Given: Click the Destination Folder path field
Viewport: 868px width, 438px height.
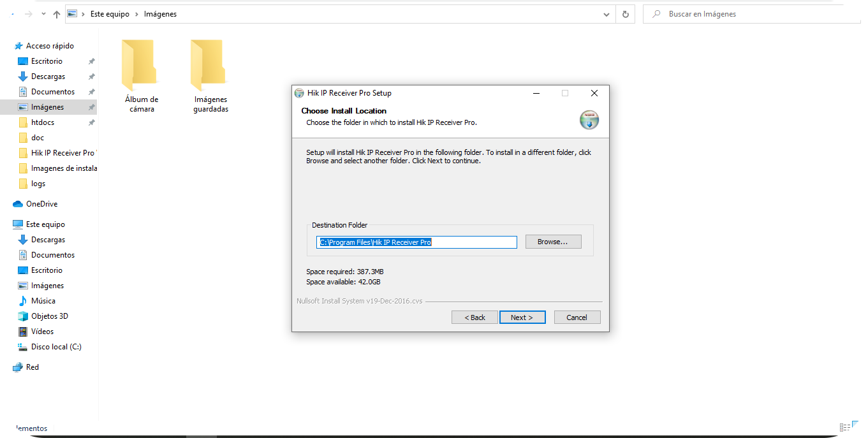Looking at the screenshot, I should [416, 242].
